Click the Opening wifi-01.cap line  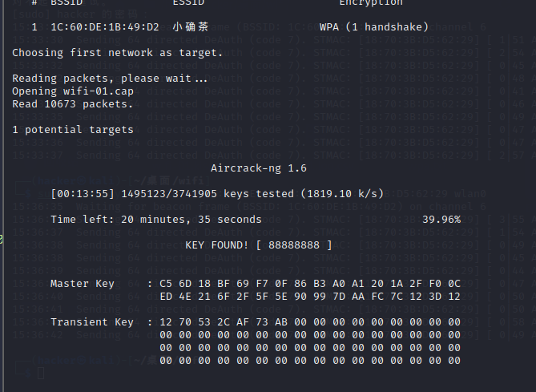pos(73,91)
